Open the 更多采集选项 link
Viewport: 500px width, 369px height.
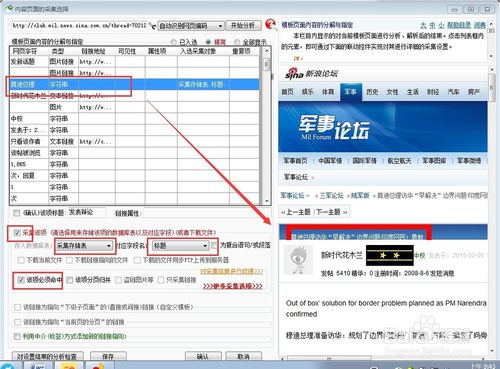click(233, 286)
